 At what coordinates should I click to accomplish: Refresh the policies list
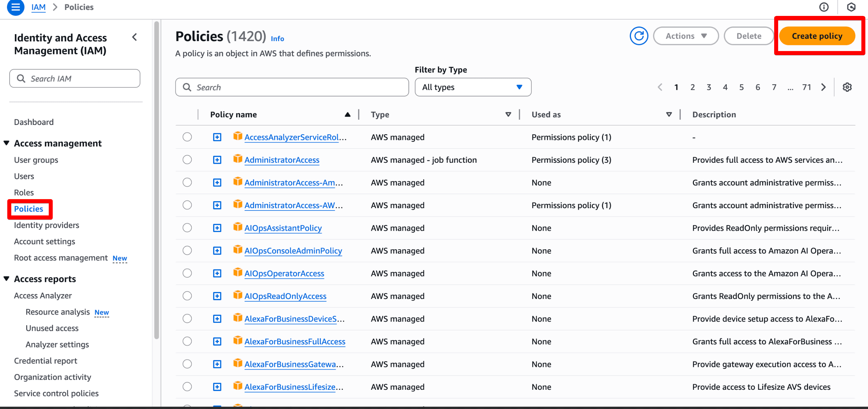639,36
